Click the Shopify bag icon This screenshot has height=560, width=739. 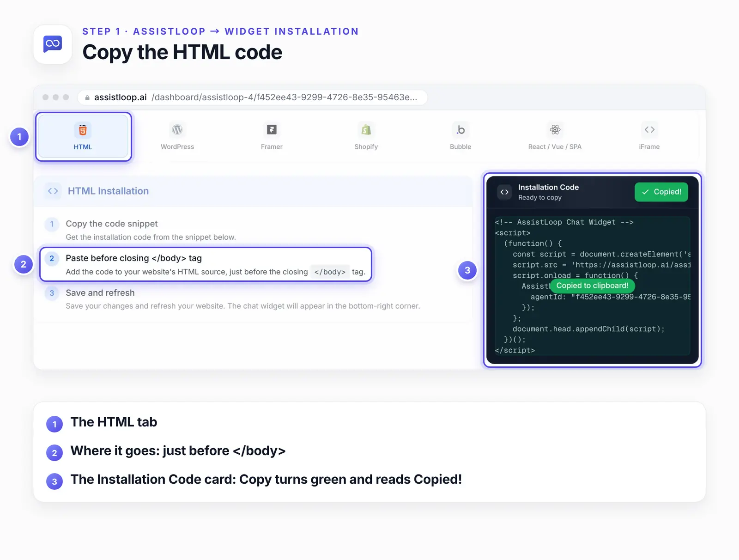[366, 130]
